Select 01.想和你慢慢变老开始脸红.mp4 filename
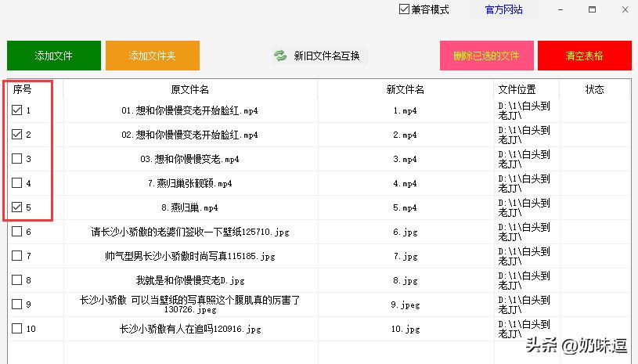 pyautogui.click(x=189, y=110)
